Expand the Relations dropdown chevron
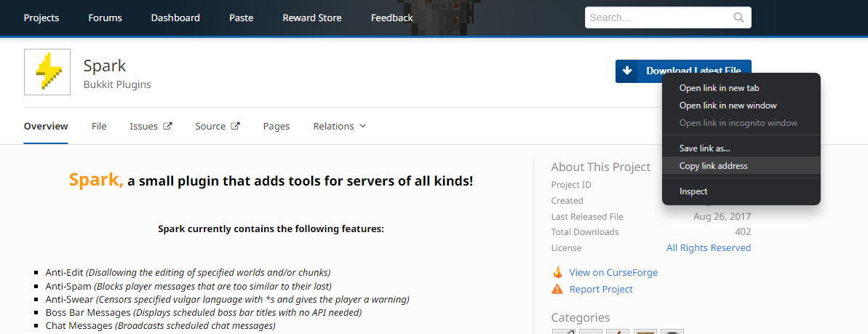The height and width of the screenshot is (334, 868). pyautogui.click(x=363, y=126)
